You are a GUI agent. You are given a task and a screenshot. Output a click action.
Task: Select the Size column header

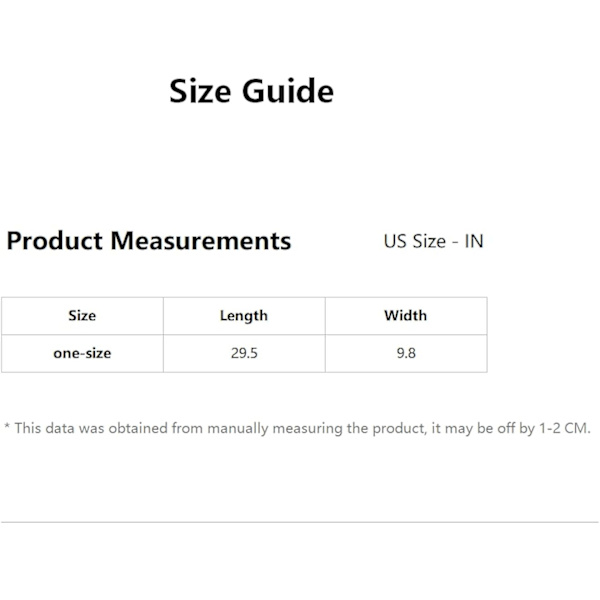pos(82,316)
